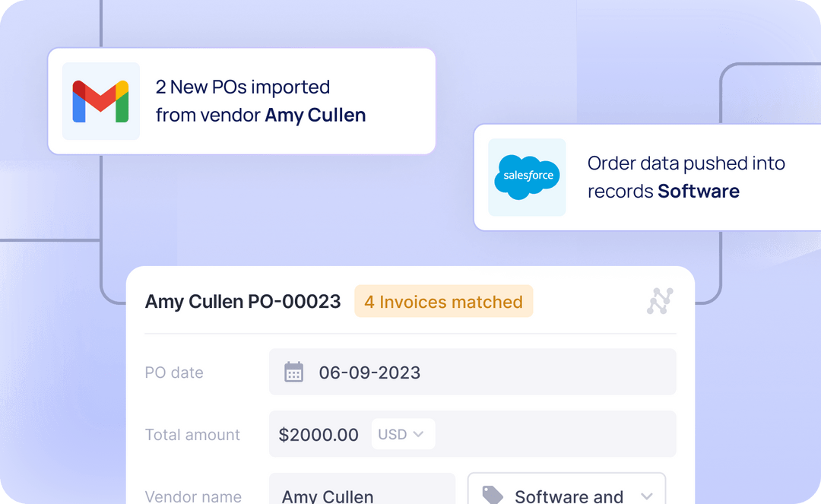Open the "2 New POs imported" notification card
The image size is (821, 504).
(x=241, y=100)
